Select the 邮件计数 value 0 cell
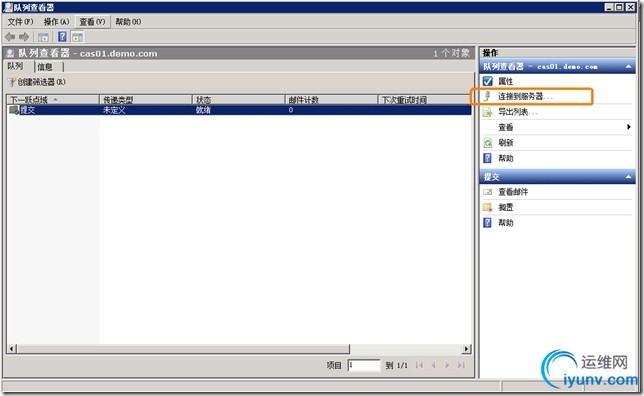The width and height of the screenshot is (644, 396). pos(290,110)
